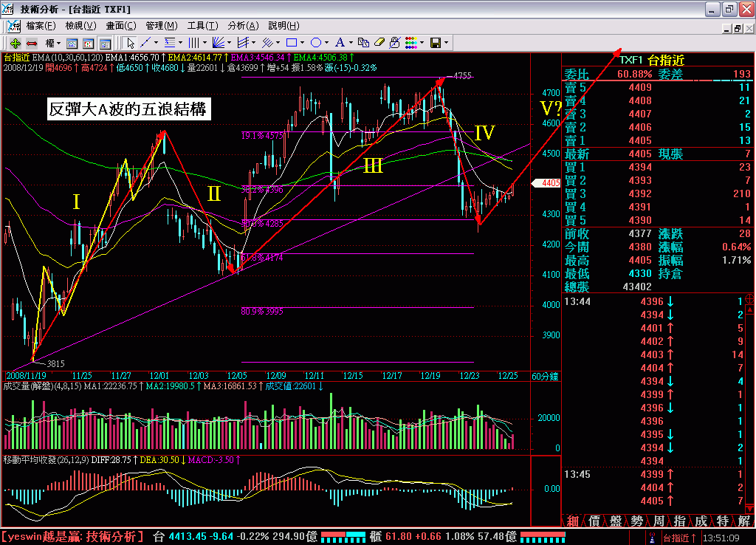This screenshot has height=545, width=756.
Task: Open the 畫面(C) menu
Action: pos(121,26)
